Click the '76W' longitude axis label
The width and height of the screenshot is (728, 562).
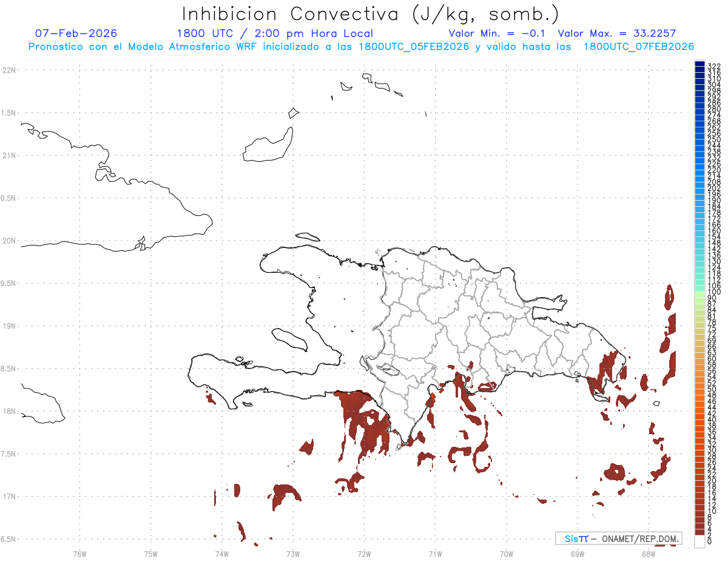coord(79,554)
